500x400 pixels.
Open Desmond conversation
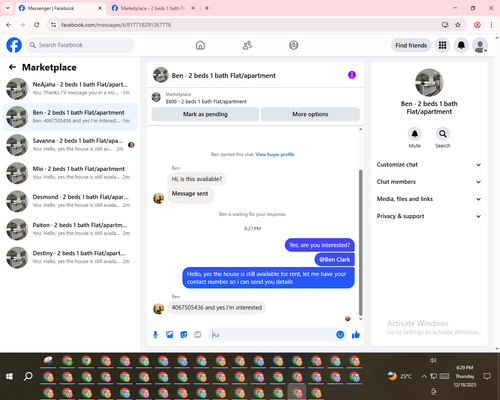(70, 201)
